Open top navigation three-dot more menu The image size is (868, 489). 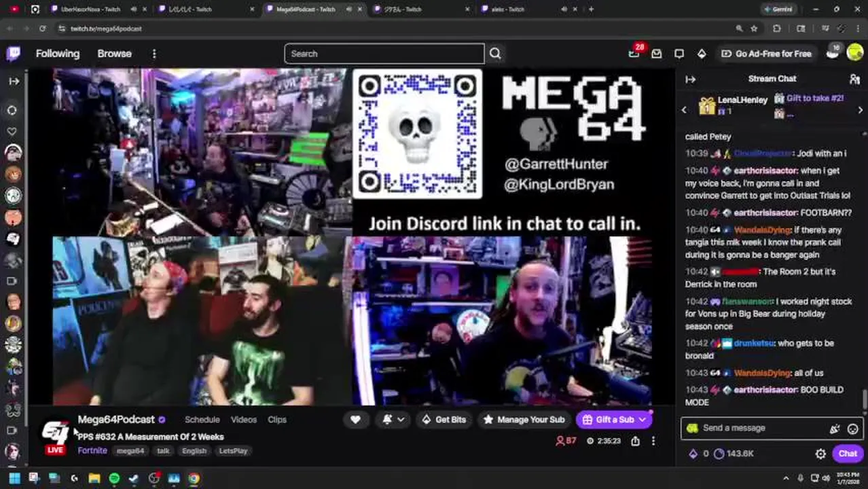[x=154, y=54]
